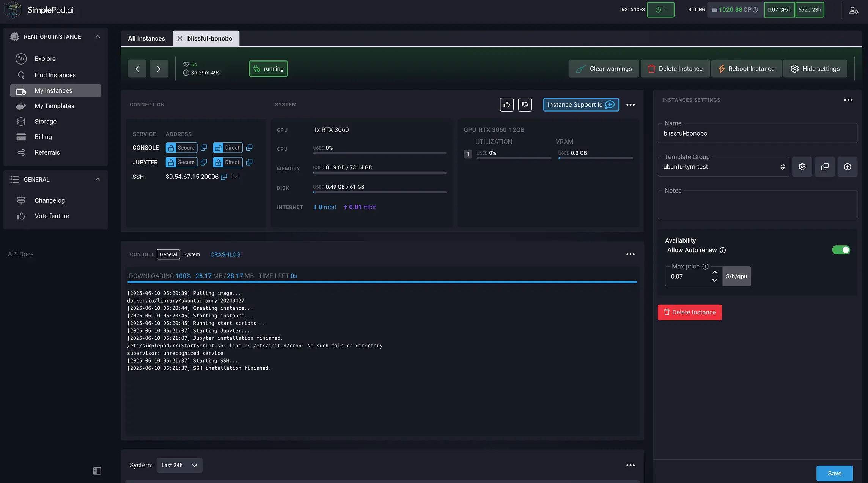This screenshot has height=483, width=868.
Task: Click the add template group plus icon
Action: 848,167
